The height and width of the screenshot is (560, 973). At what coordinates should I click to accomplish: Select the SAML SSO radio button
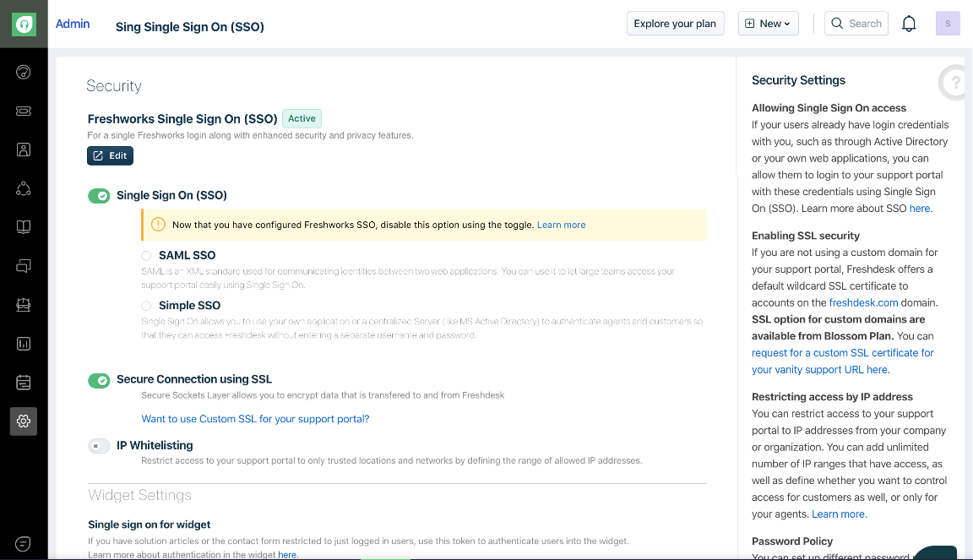click(x=147, y=255)
